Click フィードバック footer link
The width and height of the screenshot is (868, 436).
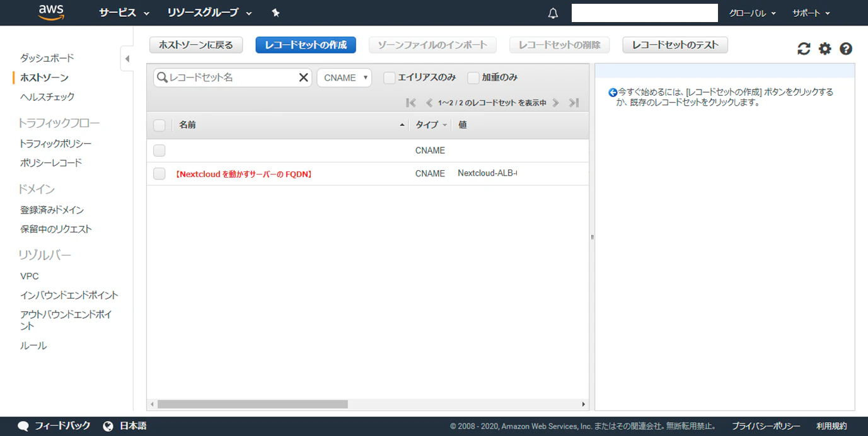pos(62,426)
